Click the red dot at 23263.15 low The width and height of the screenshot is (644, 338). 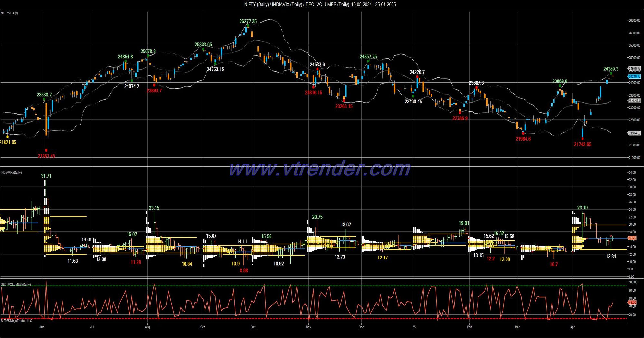click(x=344, y=101)
